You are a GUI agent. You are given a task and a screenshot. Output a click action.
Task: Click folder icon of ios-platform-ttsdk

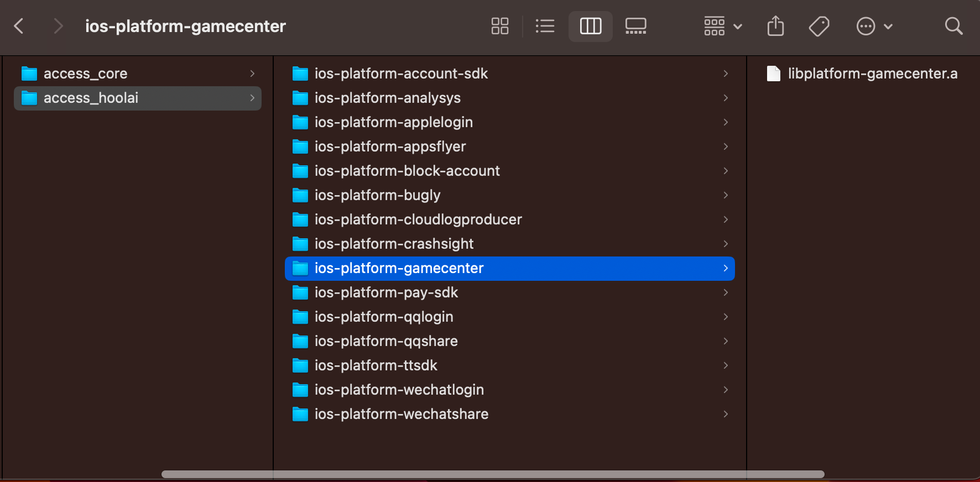coord(300,365)
